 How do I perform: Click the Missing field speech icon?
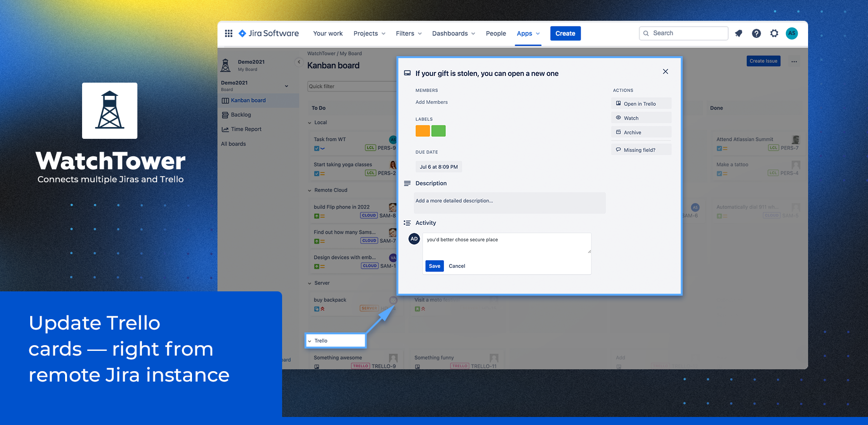tap(618, 150)
